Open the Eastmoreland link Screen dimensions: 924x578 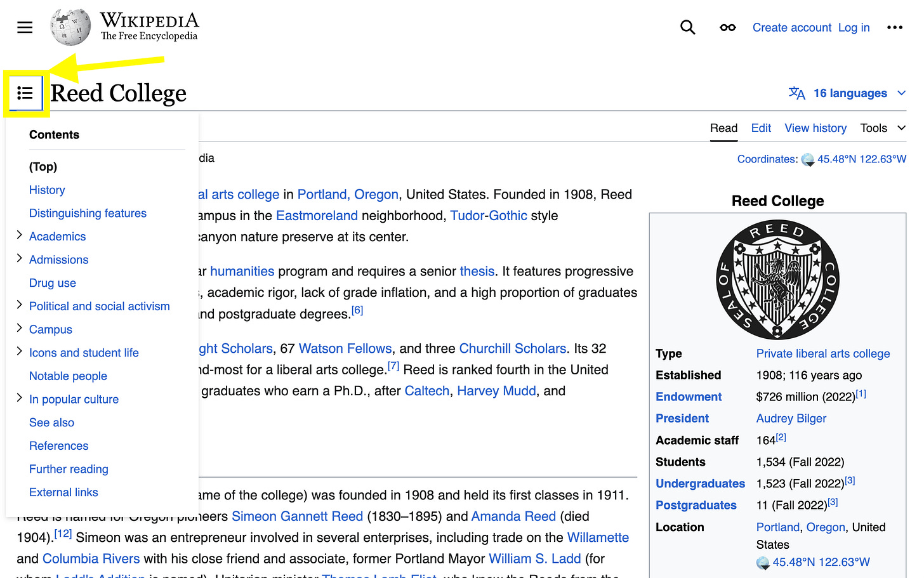(317, 216)
